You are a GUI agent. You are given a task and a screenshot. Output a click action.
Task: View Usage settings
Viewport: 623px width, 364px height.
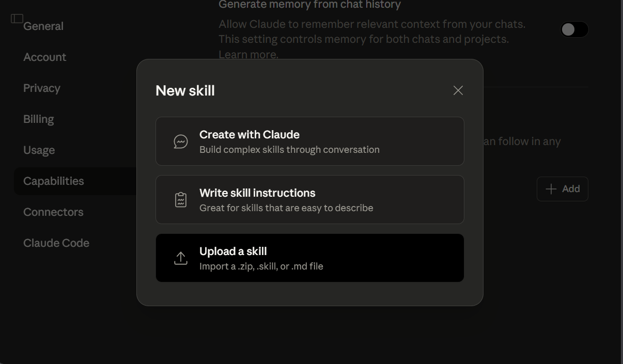coord(39,150)
